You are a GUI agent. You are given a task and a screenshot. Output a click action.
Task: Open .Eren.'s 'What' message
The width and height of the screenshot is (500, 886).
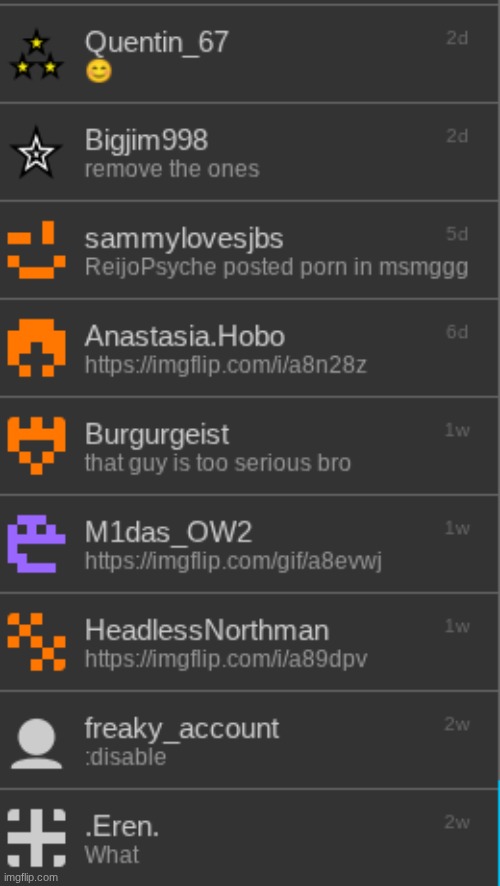coord(112,855)
